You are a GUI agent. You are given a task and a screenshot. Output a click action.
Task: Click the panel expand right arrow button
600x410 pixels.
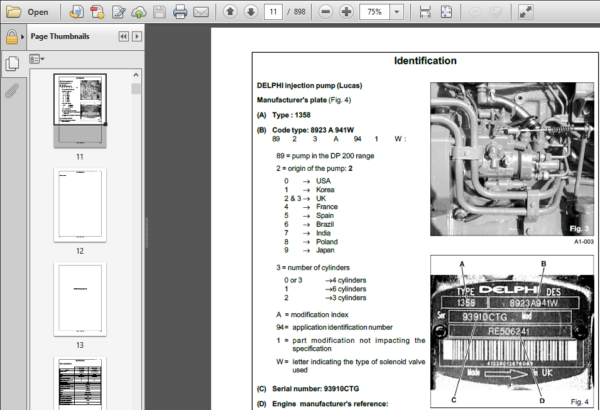pyautogui.click(x=137, y=36)
